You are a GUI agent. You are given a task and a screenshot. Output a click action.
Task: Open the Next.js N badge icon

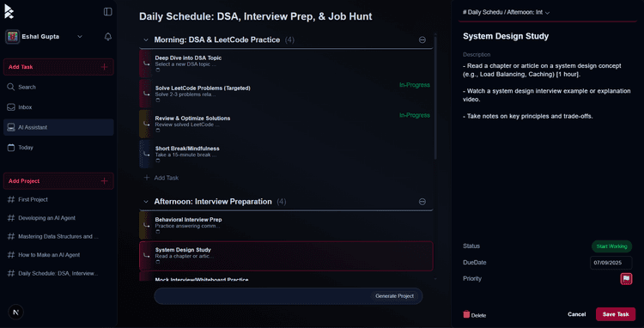[x=16, y=312]
